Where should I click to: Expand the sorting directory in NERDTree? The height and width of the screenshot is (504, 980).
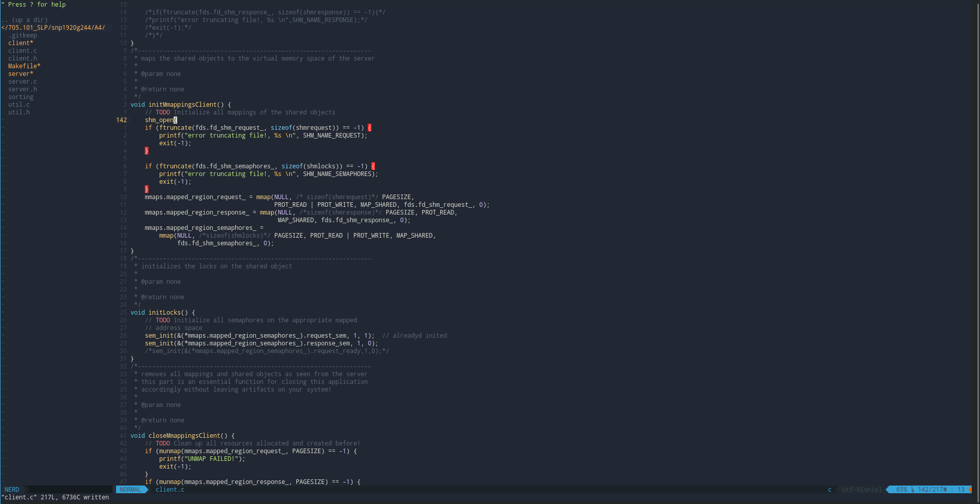tap(21, 96)
